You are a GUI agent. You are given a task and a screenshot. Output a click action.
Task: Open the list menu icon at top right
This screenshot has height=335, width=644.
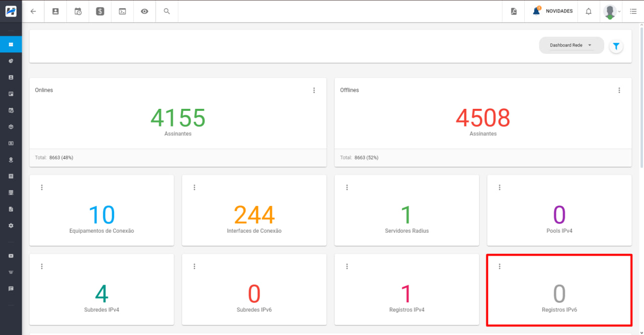click(x=633, y=11)
